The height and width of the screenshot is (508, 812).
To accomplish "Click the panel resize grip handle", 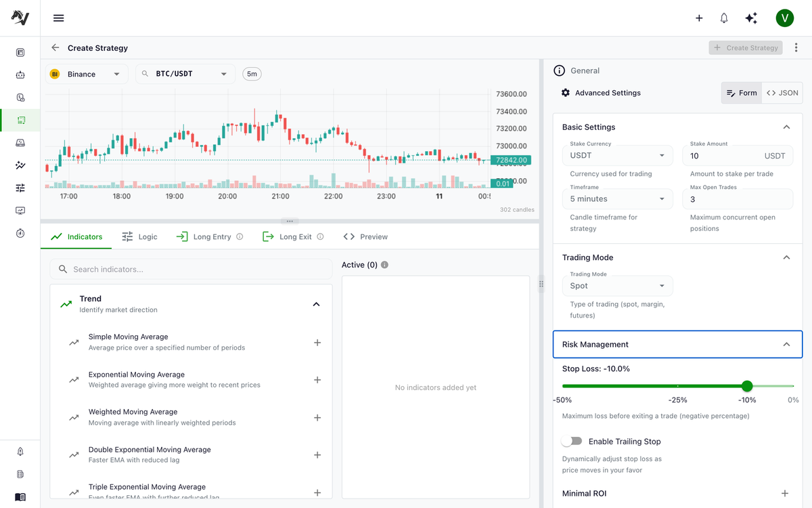I will 541,284.
